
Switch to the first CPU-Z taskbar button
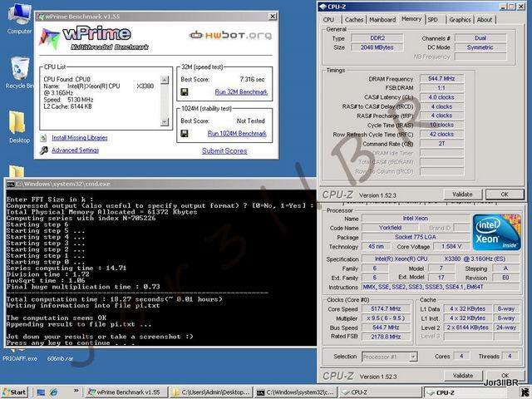coord(381,392)
